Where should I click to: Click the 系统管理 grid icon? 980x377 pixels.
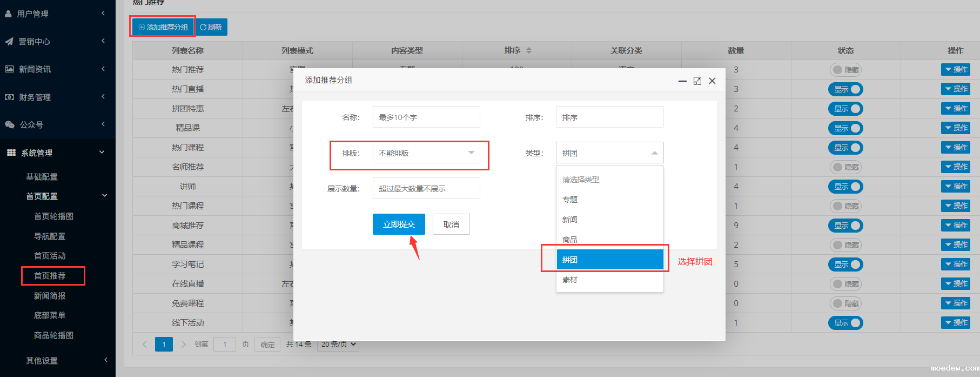(11, 153)
